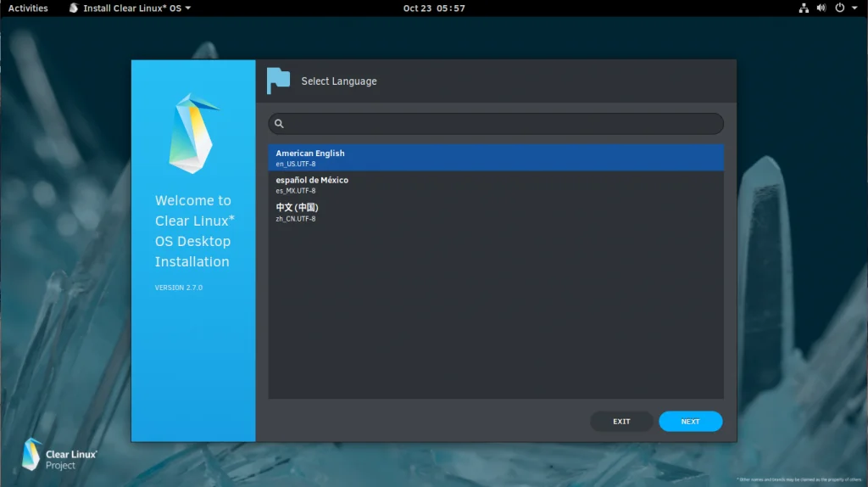Click the power icon in top bar
Screen dimensions: 868x487
[x=840, y=8]
